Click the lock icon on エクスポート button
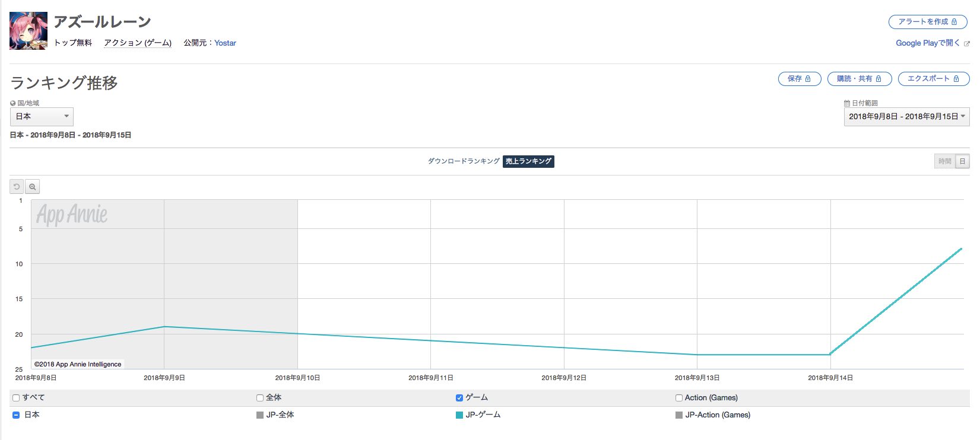 click(956, 79)
